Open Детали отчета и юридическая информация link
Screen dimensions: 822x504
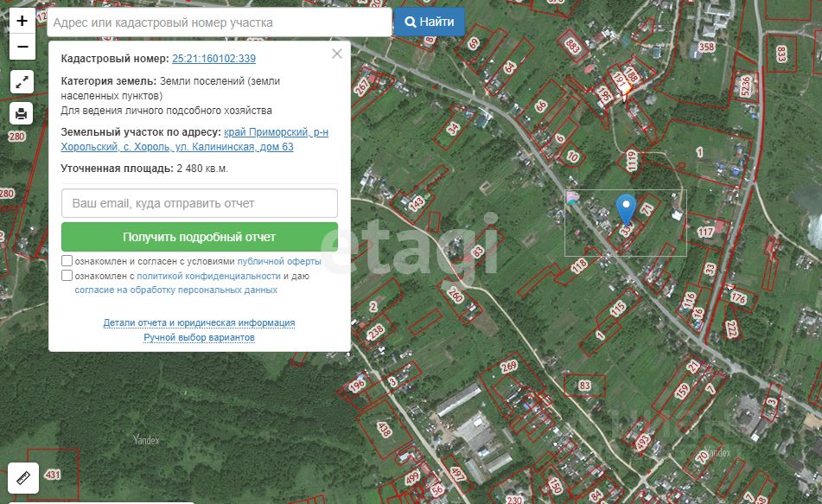coord(199,322)
